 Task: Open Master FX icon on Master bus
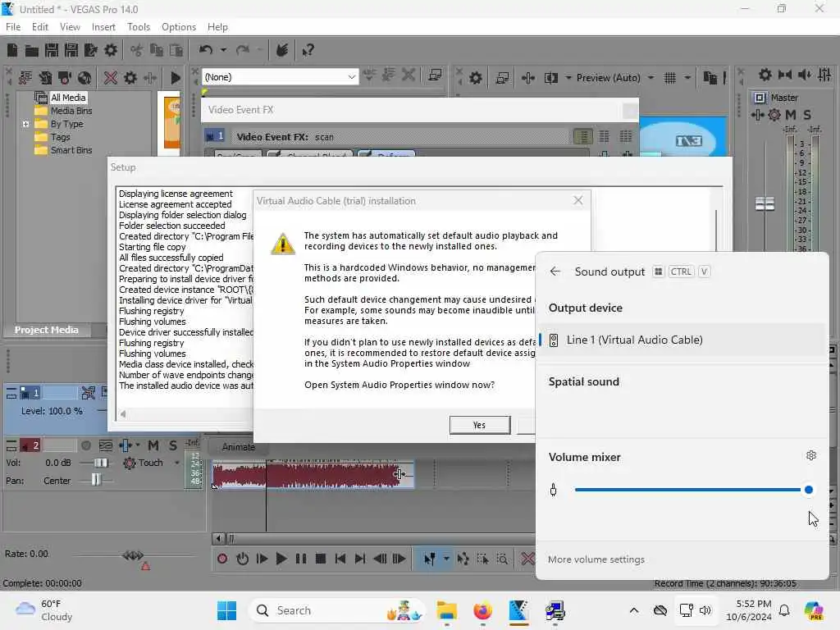[757, 115]
